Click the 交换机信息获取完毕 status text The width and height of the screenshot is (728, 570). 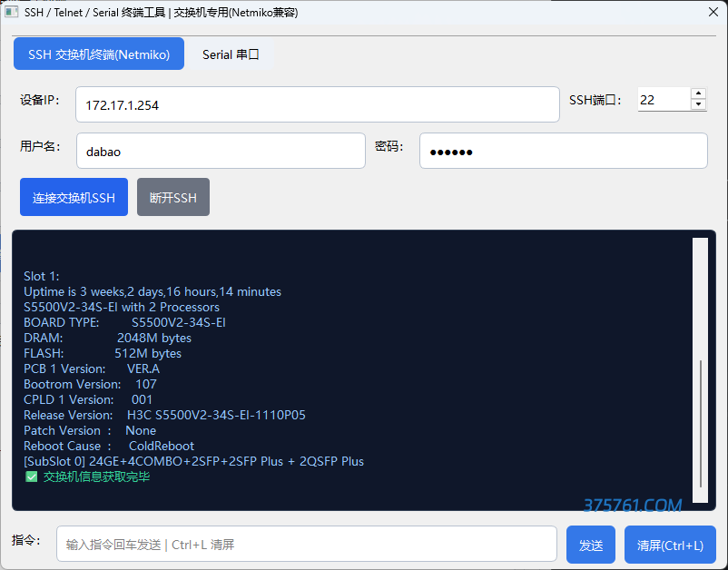[96, 477]
